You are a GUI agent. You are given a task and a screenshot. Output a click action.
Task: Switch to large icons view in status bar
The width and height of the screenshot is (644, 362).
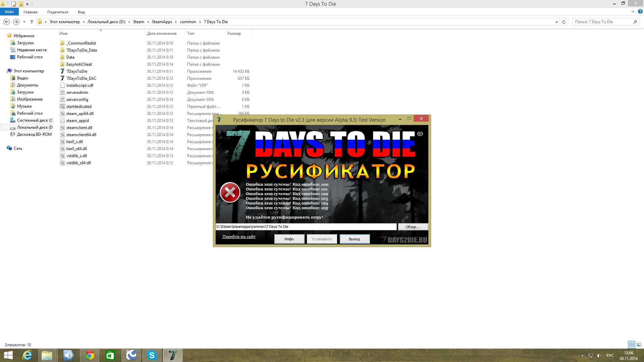639,345
